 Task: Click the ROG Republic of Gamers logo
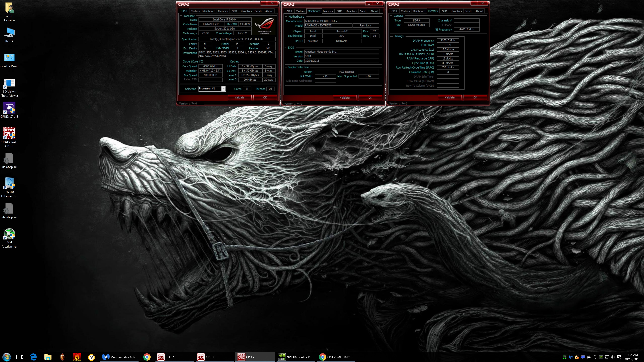pyautogui.click(x=264, y=26)
